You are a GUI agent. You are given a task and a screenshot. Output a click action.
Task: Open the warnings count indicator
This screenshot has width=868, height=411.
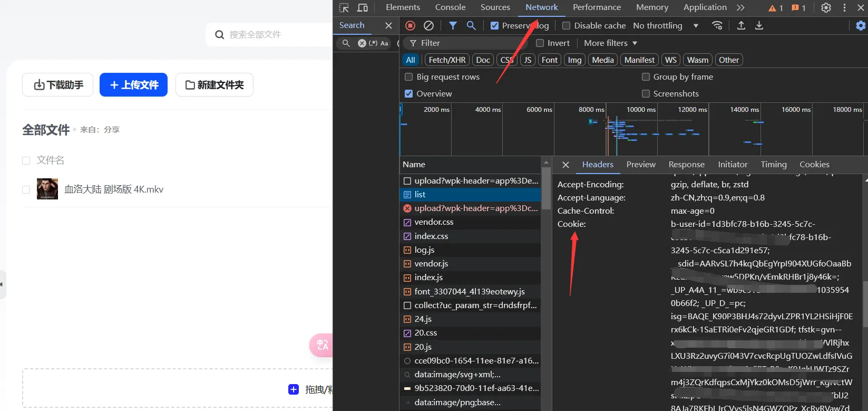click(775, 8)
